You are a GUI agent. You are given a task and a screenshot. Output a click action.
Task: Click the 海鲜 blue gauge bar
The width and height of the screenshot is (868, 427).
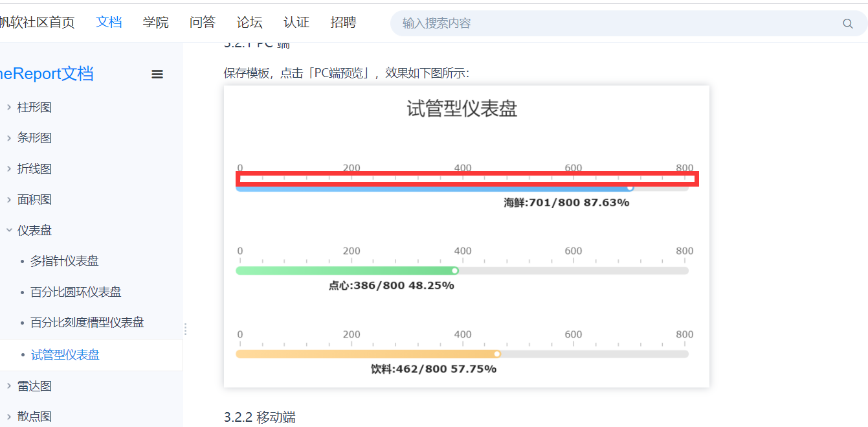[x=432, y=189]
